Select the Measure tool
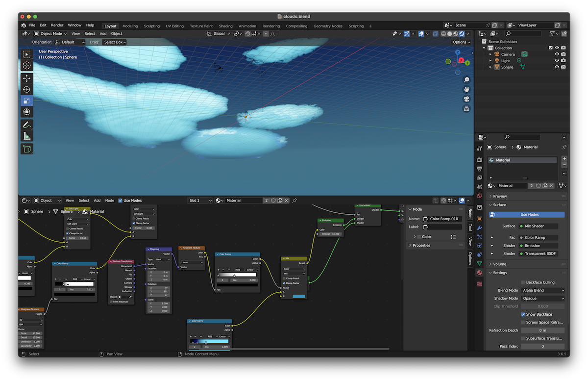 [x=27, y=136]
